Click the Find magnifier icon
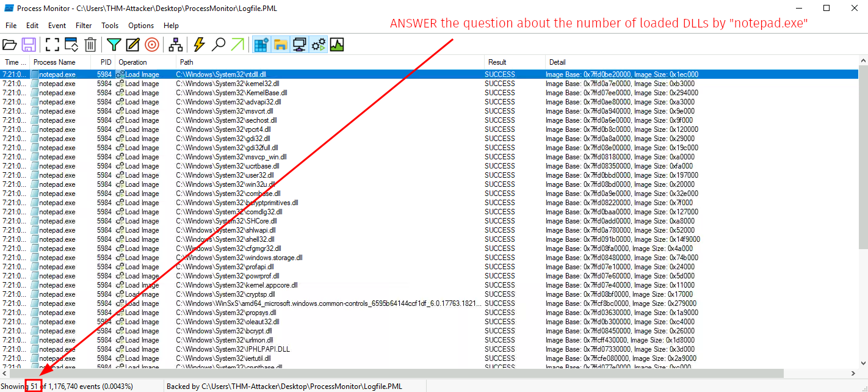 [218, 45]
